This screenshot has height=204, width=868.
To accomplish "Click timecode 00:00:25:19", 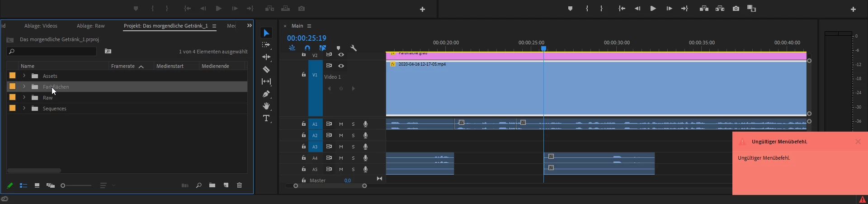I will pos(307,38).
